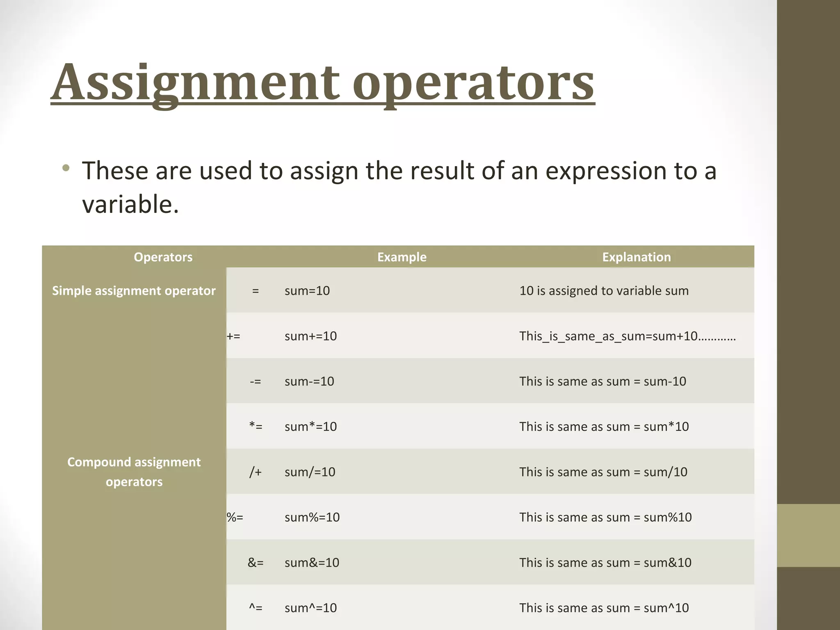
Task: Click the 'Simple assignment operator' row label
Action: [134, 291]
